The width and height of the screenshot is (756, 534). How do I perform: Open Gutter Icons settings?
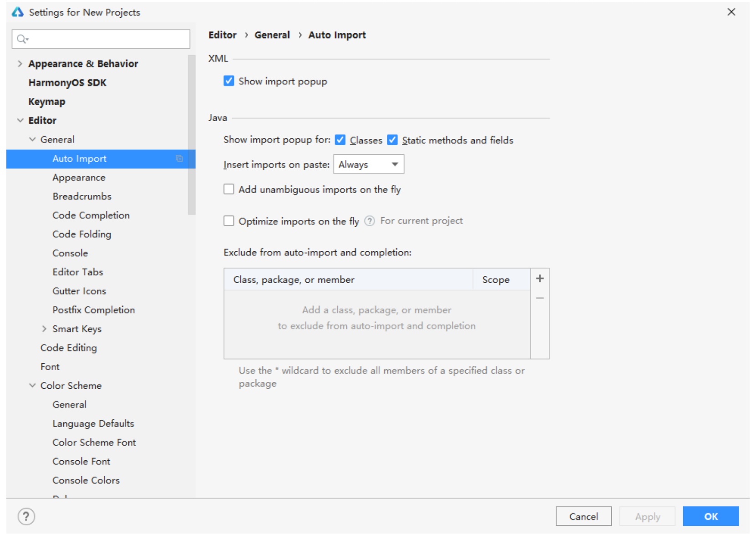pyautogui.click(x=79, y=291)
